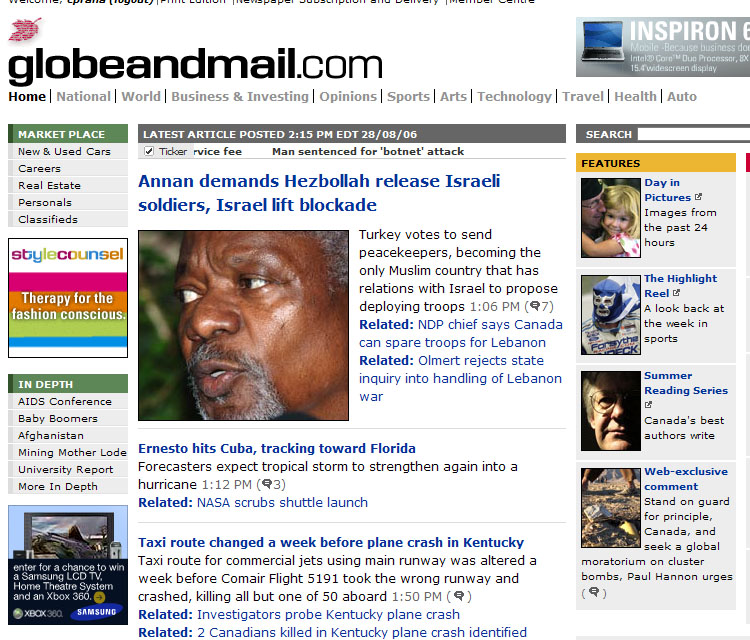Click the stylecounsel advertisement banner
Viewport: 750px width, 640px height.
point(68,298)
